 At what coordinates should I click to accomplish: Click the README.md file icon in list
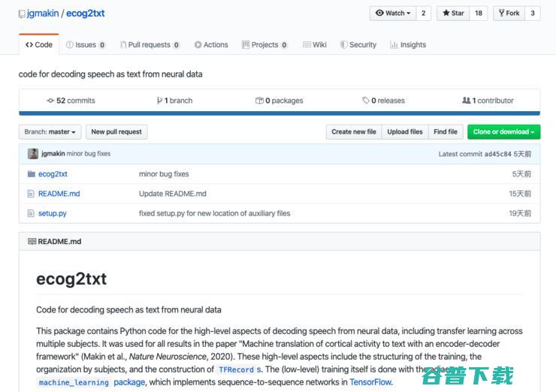click(31, 194)
